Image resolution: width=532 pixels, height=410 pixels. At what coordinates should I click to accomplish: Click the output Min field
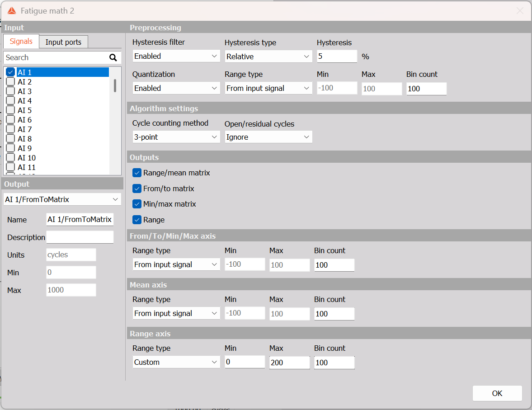(71, 272)
